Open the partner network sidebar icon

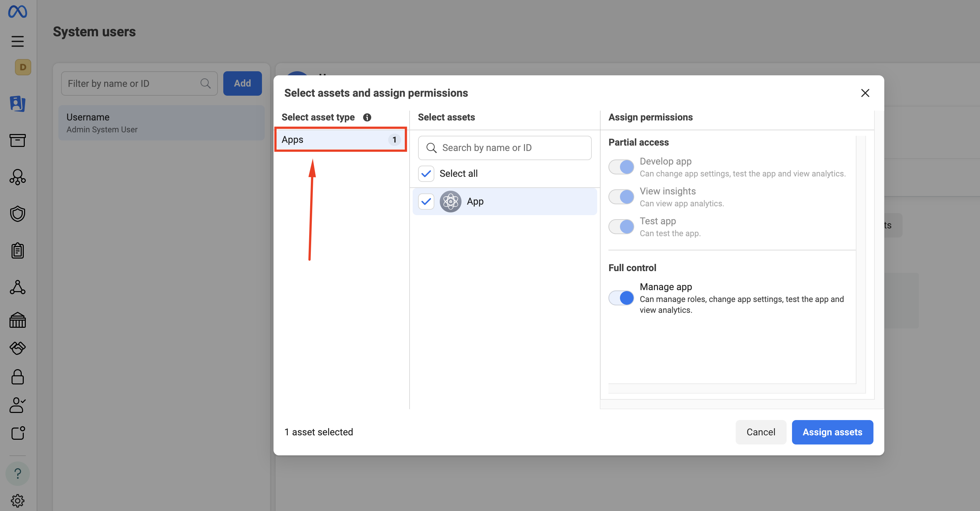pyautogui.click(x=18, y=177)
